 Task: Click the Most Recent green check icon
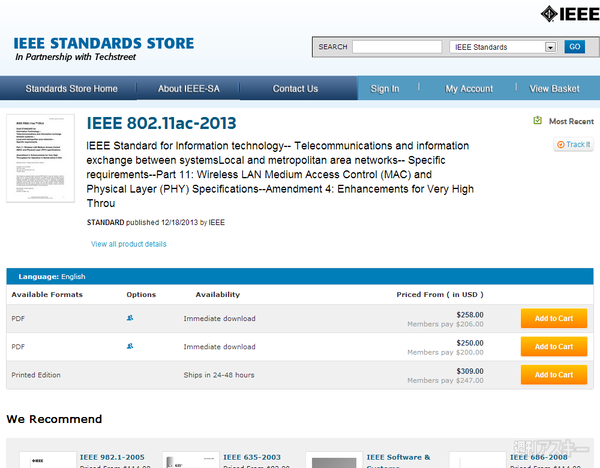click(538, 121)
